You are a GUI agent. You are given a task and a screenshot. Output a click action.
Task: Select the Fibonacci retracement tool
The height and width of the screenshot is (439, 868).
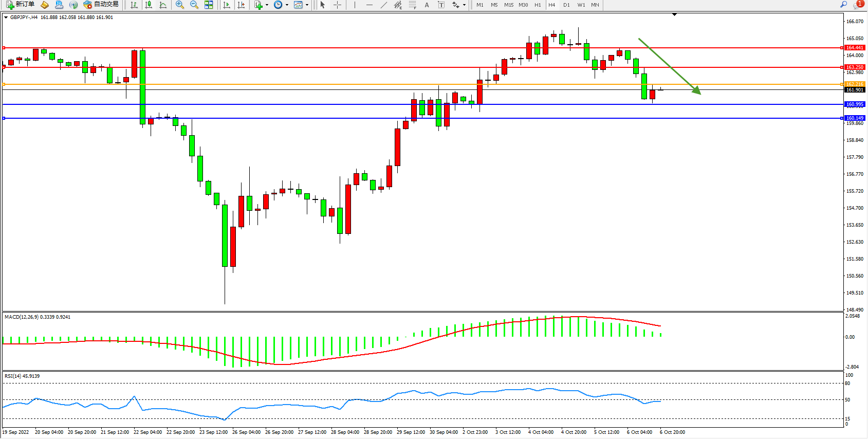[412, 5]
